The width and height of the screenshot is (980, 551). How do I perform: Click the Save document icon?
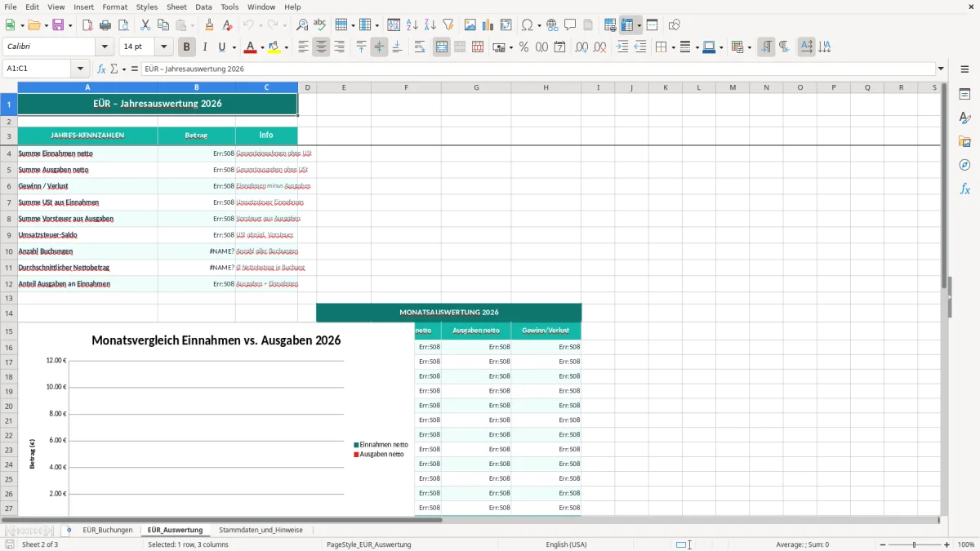[x=58, y=25]
